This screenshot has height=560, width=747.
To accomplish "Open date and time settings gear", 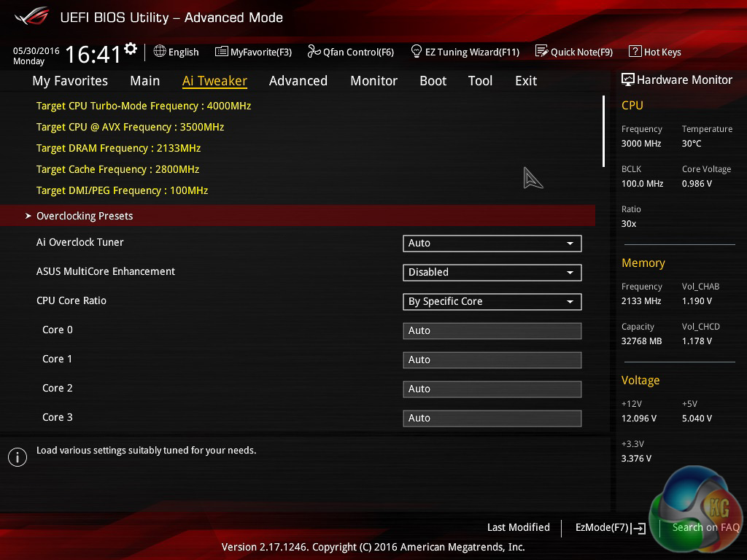I will (131, 49).
